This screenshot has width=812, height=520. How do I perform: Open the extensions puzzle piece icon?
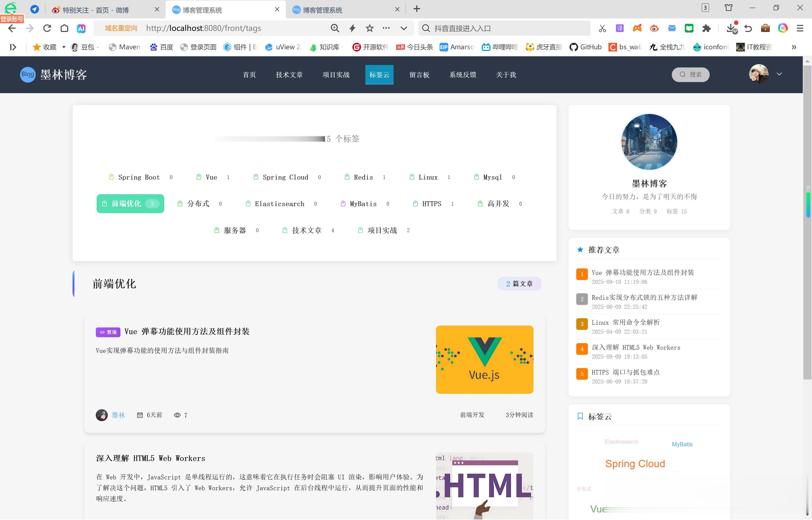pyautogui.click(x=706, y=28)
